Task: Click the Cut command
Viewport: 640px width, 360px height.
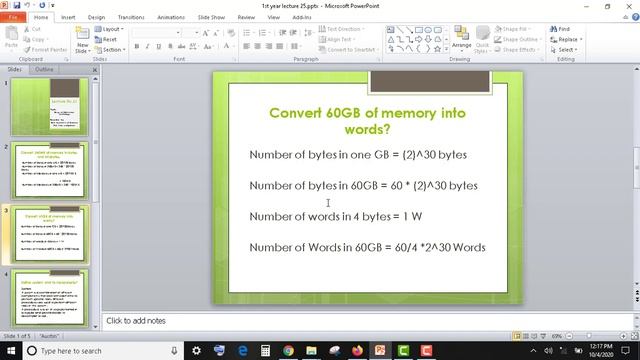Action: tap(32, 29)
